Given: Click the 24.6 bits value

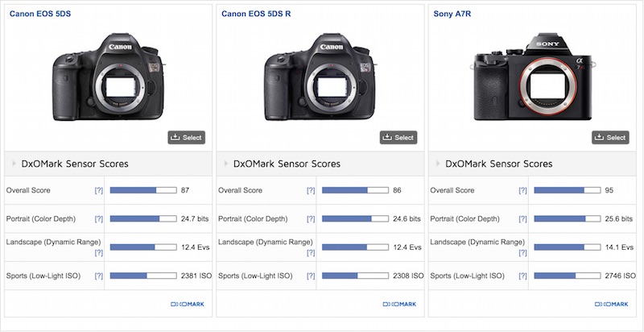Looking at the screenshot, I should point(407,218).
